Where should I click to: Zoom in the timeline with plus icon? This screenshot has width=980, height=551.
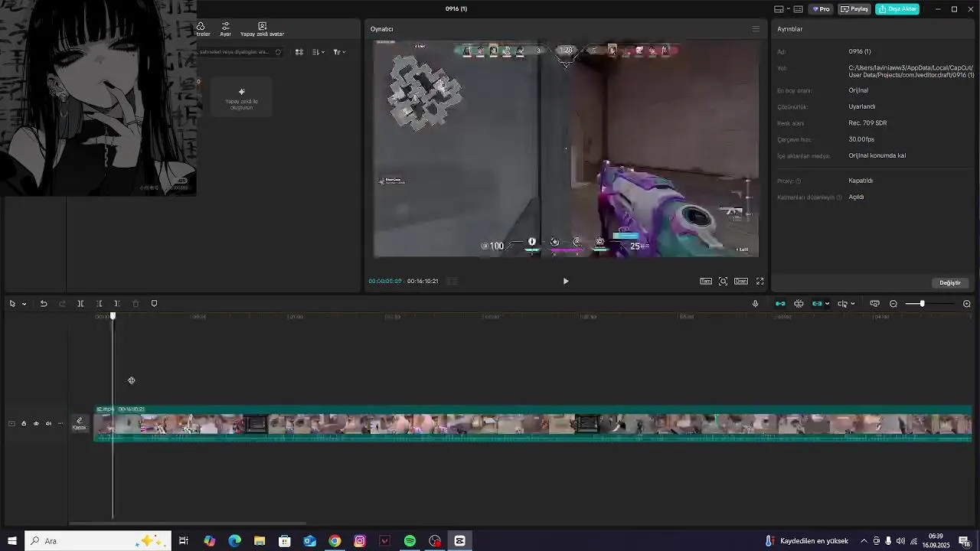tap(967, 304)
